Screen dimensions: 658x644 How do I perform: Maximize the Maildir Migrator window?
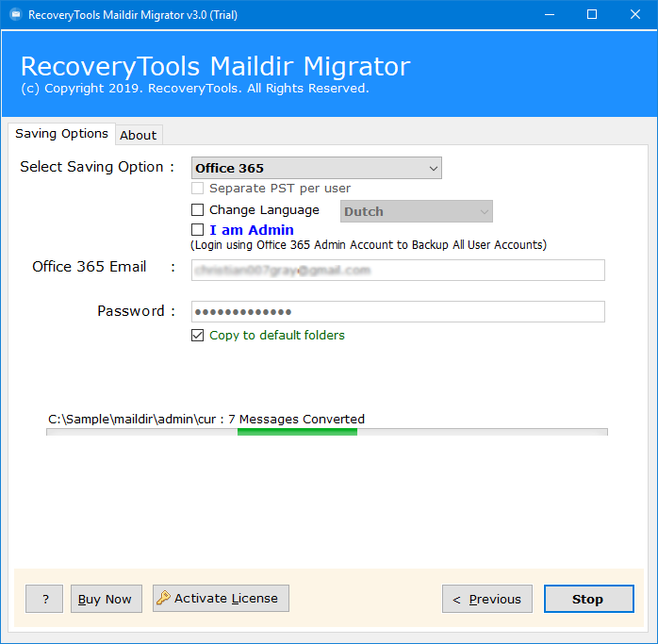[x=592, y=15]
